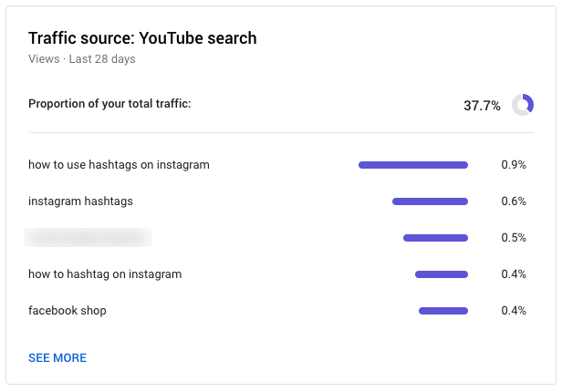Select 'how to hashtag on instagram' term

[x=105, y=274]
